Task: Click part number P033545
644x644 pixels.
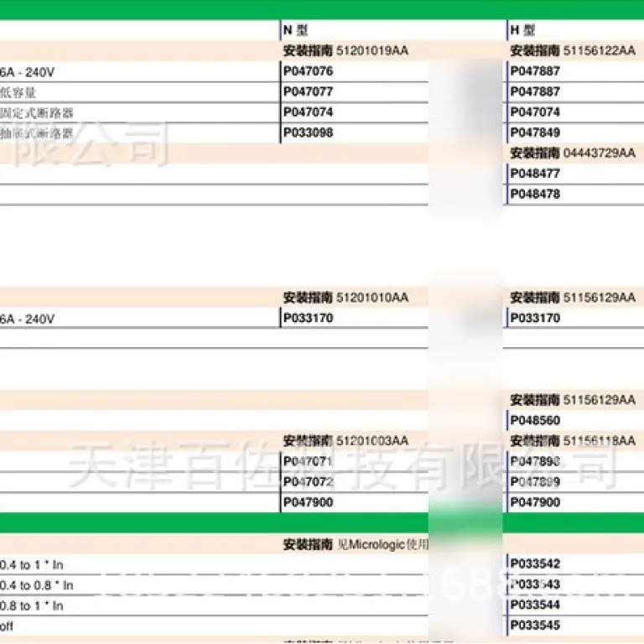Action: point(535,625)
